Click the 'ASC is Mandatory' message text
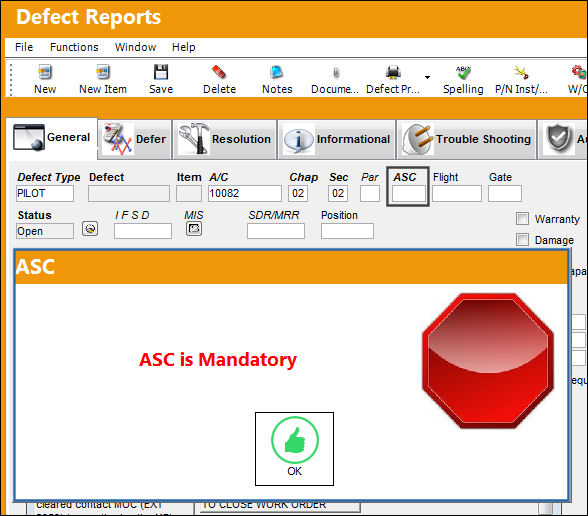 click(x=218, y=359)
